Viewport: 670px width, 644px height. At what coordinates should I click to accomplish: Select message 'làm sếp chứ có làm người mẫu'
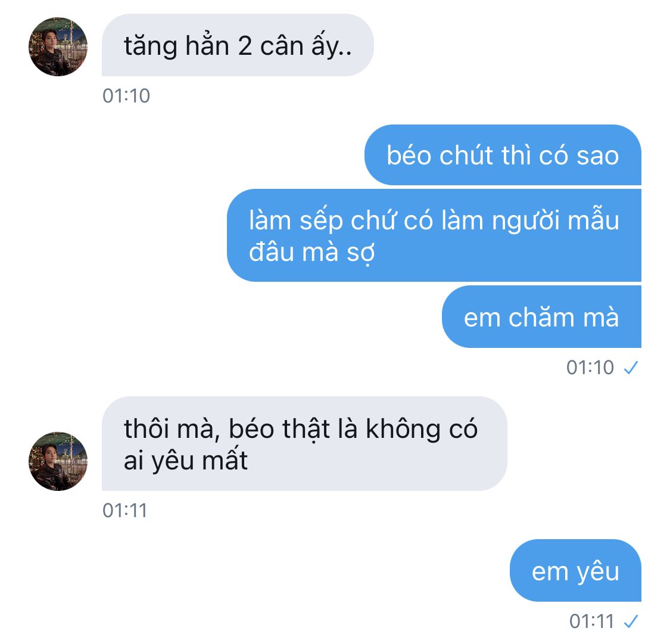click(x=434, y=235)
